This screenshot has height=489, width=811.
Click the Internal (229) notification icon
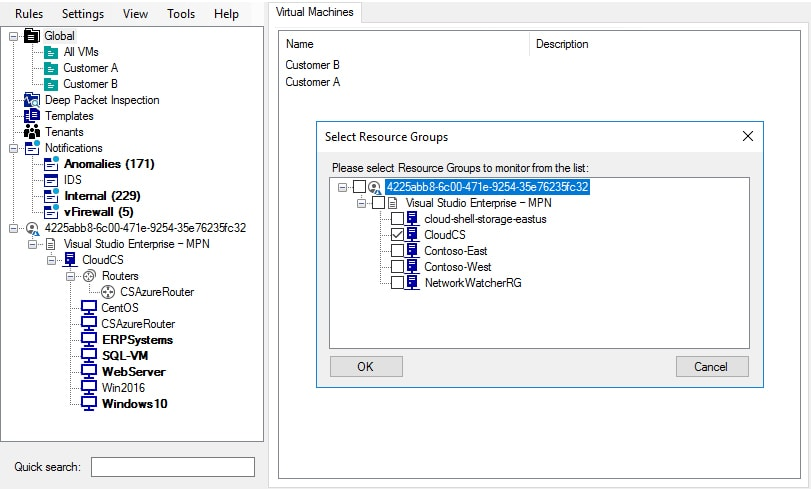51,196
